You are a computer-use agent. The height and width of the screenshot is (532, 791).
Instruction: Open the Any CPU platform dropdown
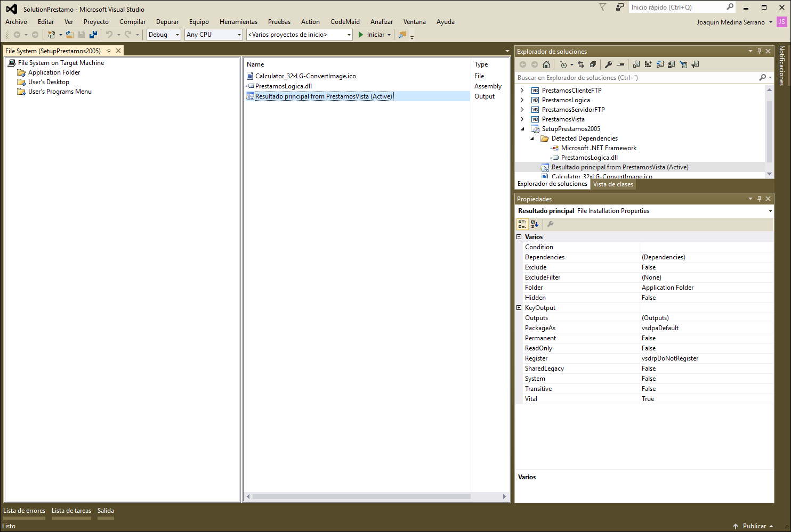214,35
